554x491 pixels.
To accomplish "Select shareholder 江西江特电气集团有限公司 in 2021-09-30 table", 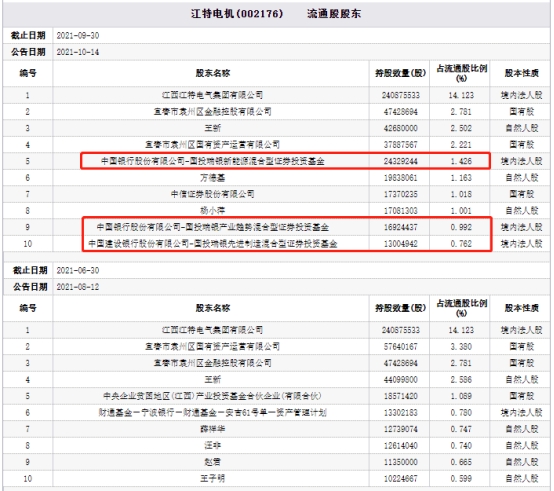I will coord(212,95).
